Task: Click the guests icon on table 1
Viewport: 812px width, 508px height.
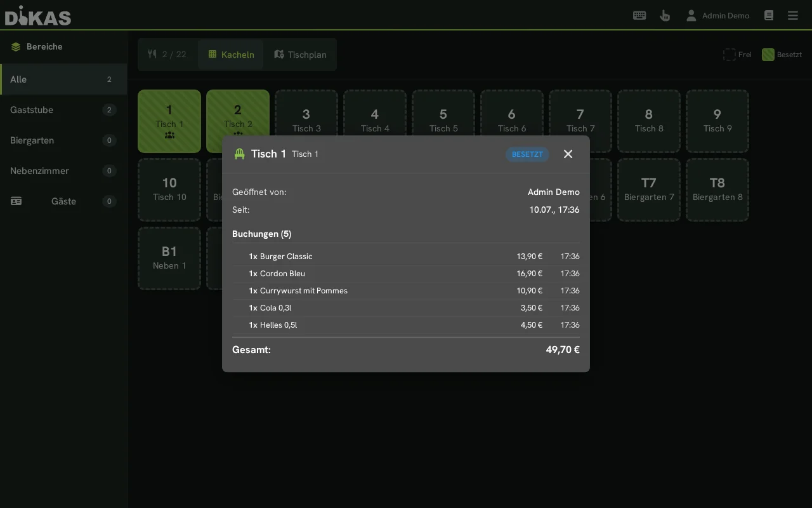Action: pos(169,135)
